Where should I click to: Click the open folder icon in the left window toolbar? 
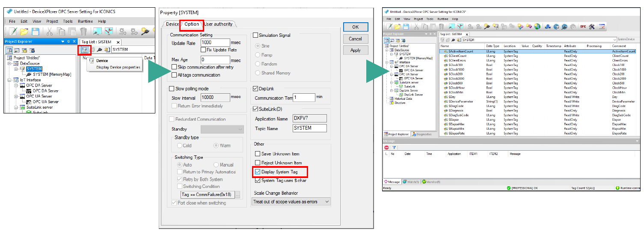24,31
